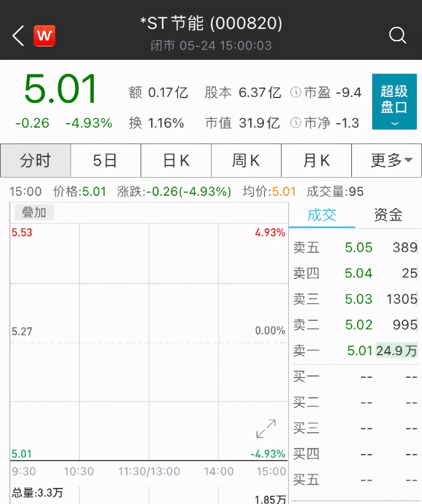Expand the chart with the diagonal arrows icon
The image size is (422, 504).
click(x=266, y=429)
